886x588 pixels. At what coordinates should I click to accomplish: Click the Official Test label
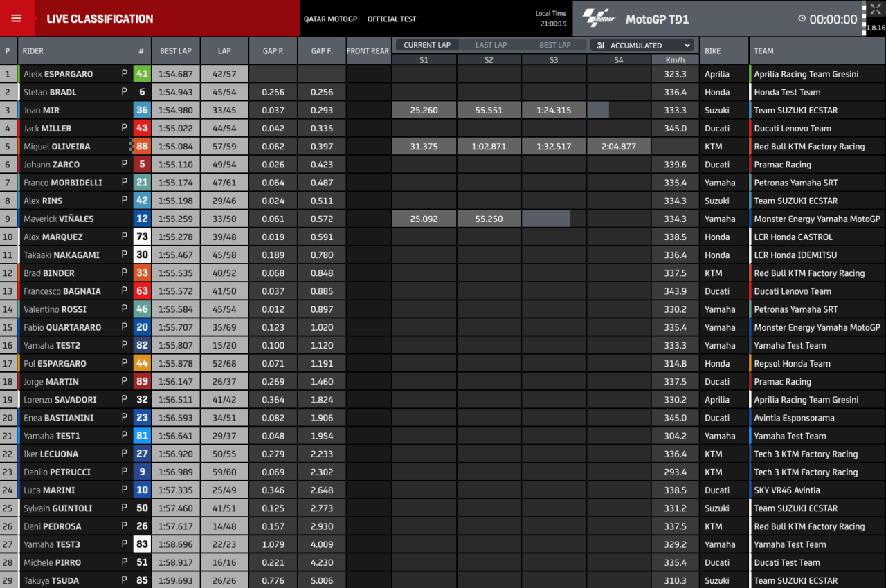pos(392,19)
